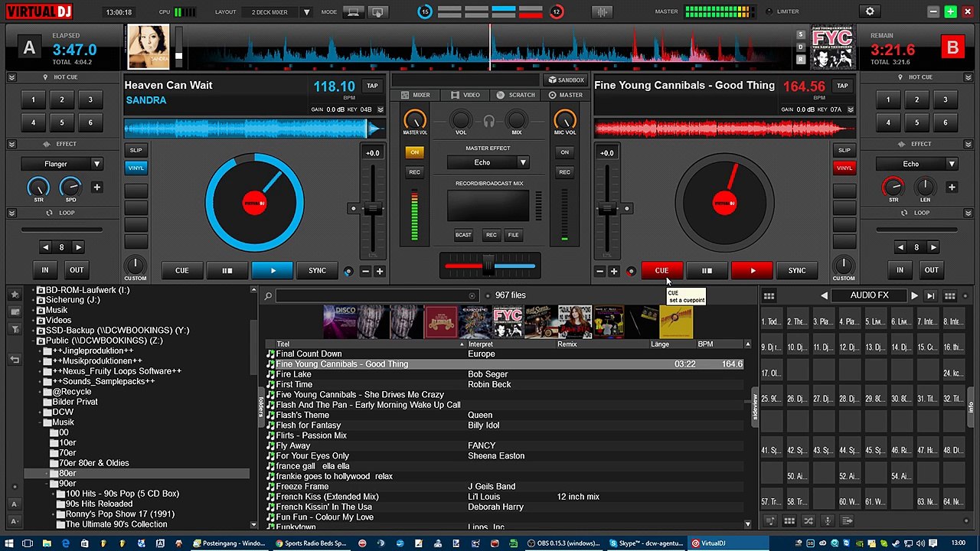Click BCAST button in record section

[x=463, y=235]
